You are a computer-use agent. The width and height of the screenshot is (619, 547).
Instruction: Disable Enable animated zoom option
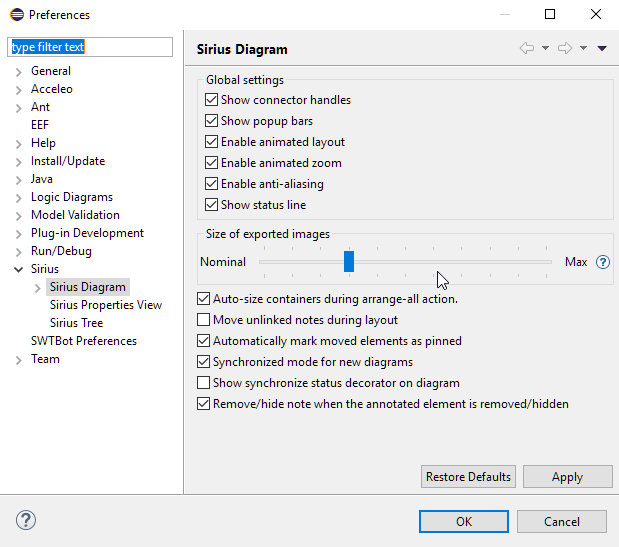211,163
